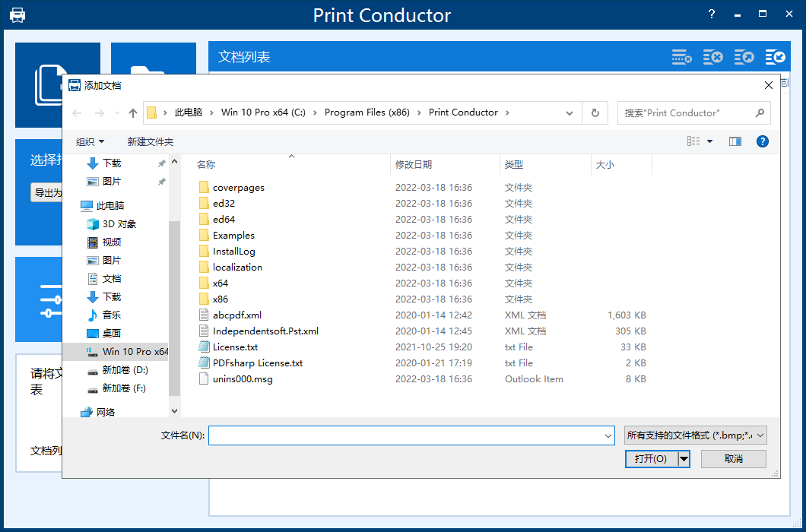Click the 打开(O) button
Image resolution: width=806 pixels, height=532 pixels.
(x=650, y=458)
